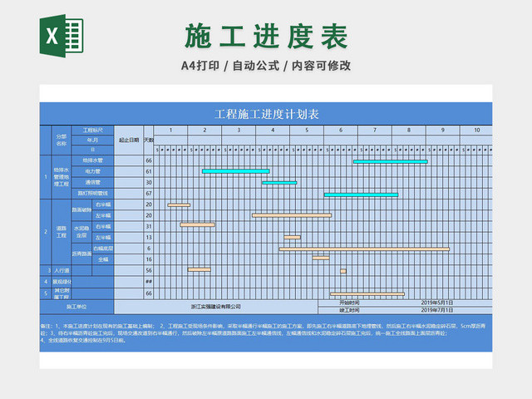Viewport: 532px width, 399px height.
Task: Select the 分部名称 header cell
Action: 62,140
